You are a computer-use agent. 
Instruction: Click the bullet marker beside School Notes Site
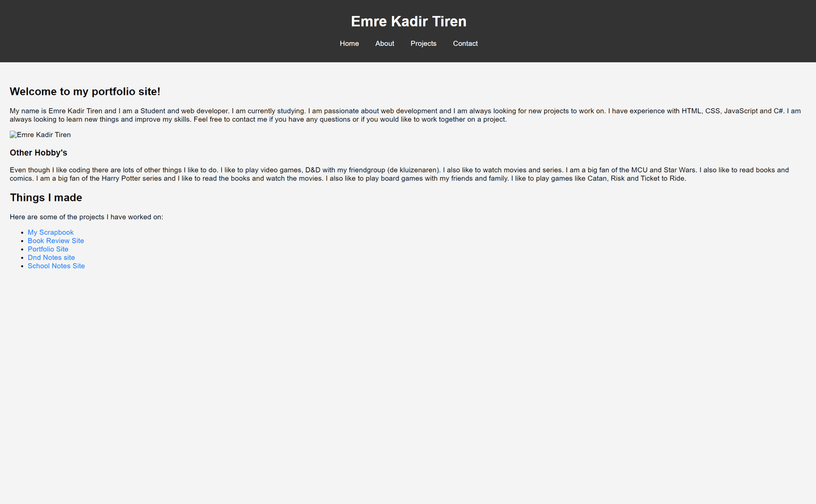[x=22, y=266]
